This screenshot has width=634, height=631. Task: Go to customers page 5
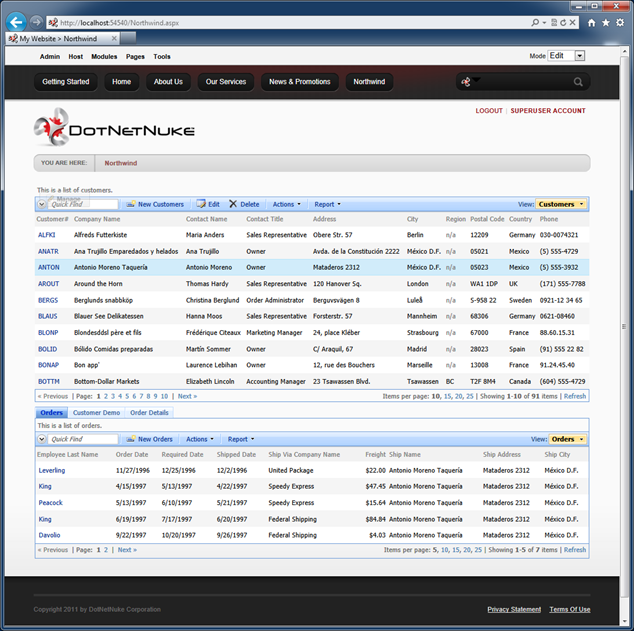click(x=127, y=396)
